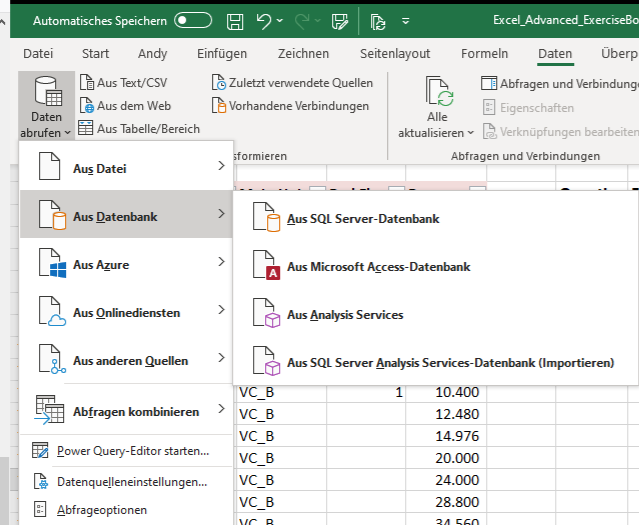
Task: Open the Customize Quick Access Toolbar dropdown
Action: coord(405,20)
